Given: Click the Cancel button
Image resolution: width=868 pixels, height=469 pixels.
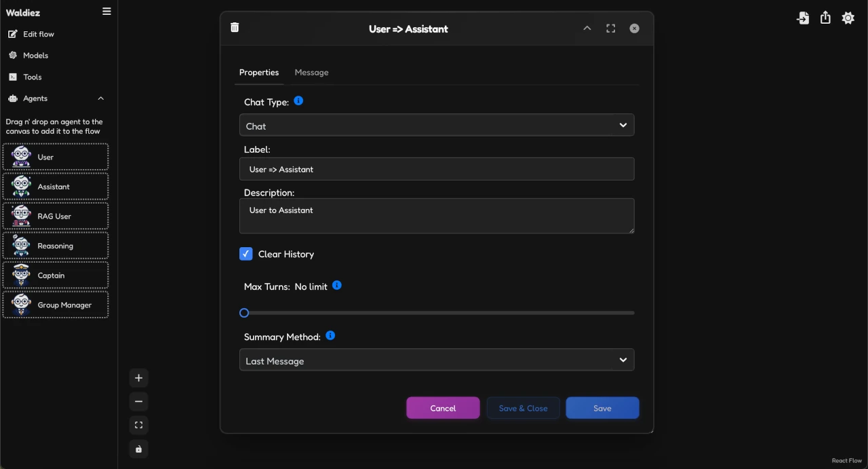Looking at the screenshot, I should click(x=443, y=408).
